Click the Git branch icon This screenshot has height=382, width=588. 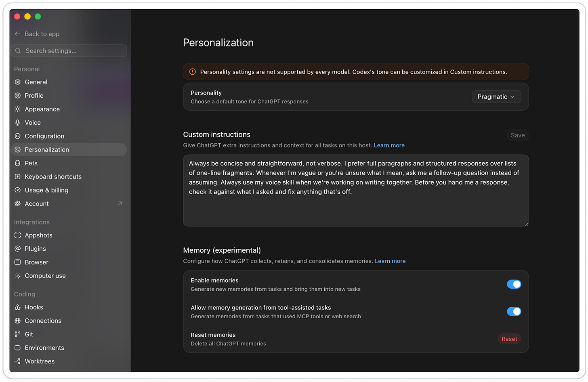coord(17,334)
